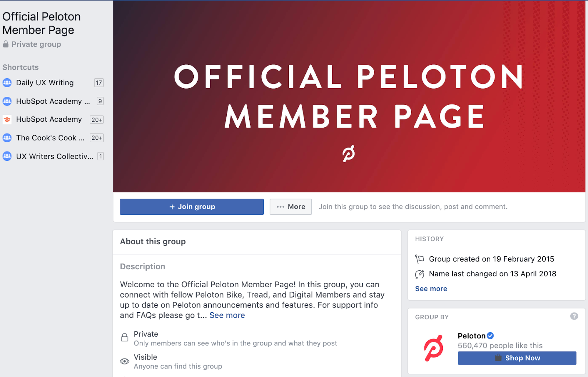Click the UX Writers Collective group icon

point(7,156)
